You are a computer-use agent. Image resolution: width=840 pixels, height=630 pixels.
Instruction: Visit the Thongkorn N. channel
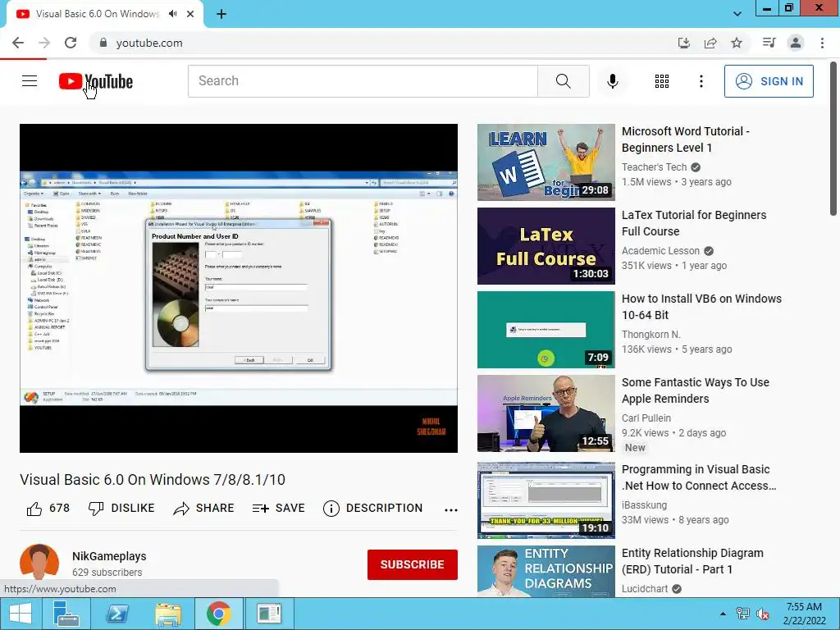[x=651, y=335]
